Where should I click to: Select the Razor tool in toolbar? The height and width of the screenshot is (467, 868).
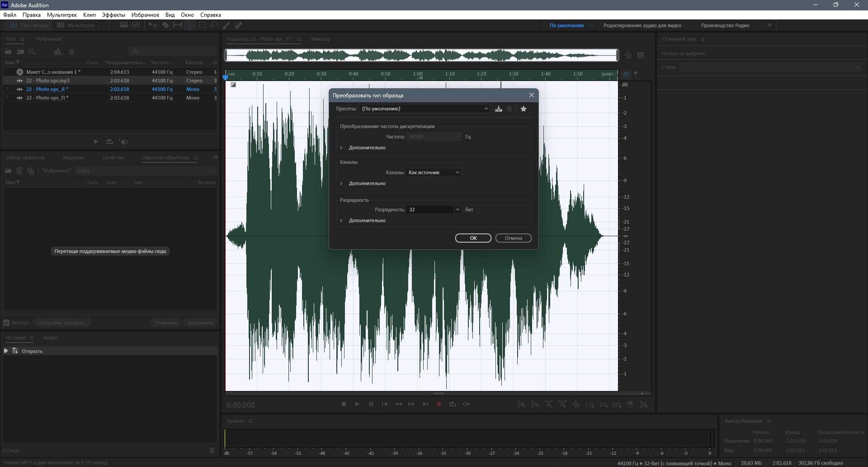click(165, 25)
